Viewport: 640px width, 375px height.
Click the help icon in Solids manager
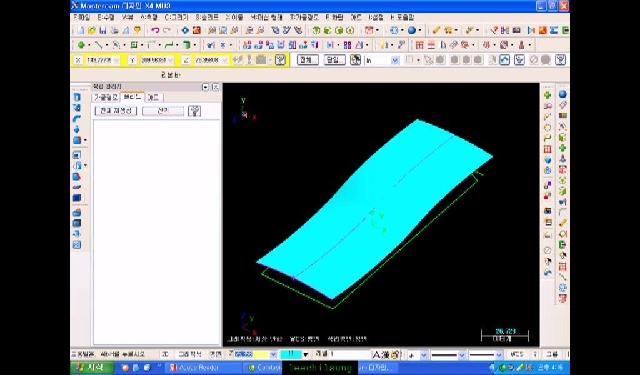click(x=195, y=111)
